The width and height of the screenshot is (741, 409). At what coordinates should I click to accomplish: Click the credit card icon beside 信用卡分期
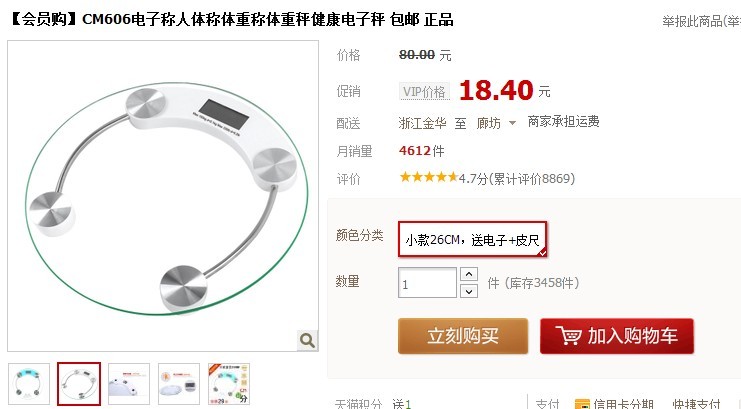pos(582,405)
